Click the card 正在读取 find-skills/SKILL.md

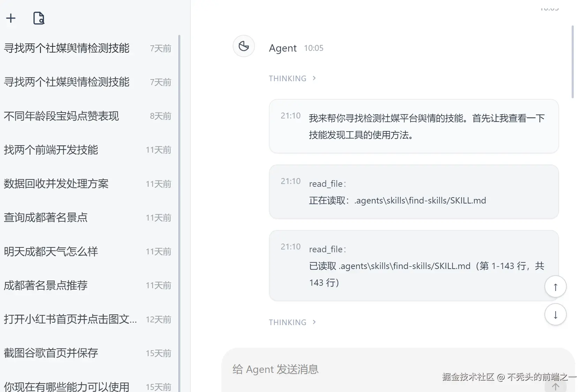tap(414, 192)
